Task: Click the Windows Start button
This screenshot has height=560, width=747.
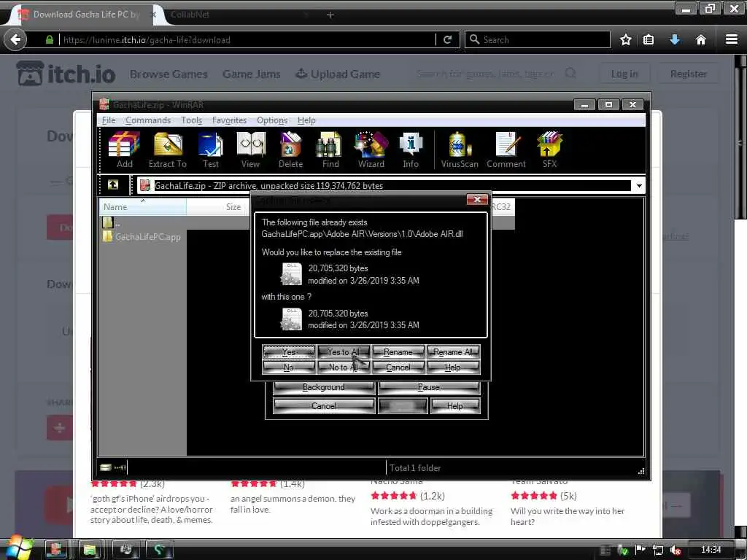Action: click(18, 548)
